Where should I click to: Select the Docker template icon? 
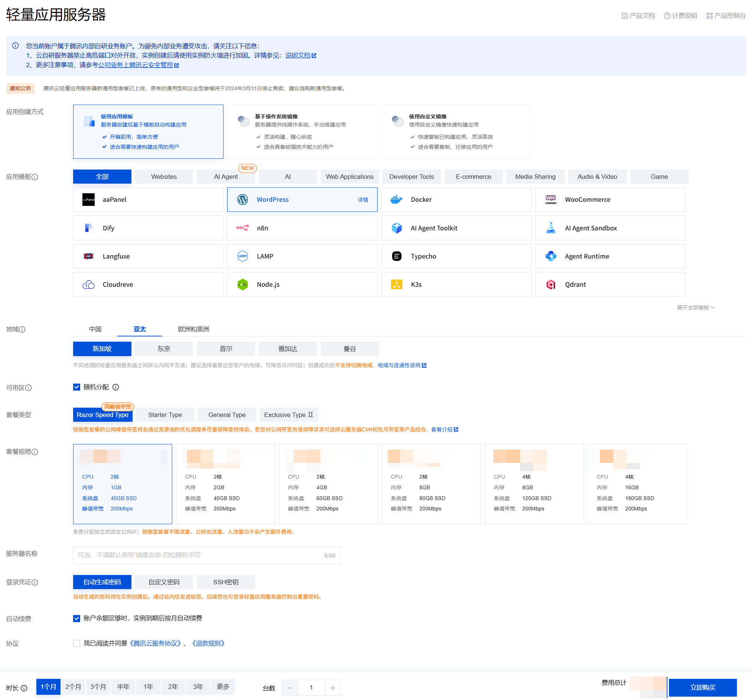396,199
